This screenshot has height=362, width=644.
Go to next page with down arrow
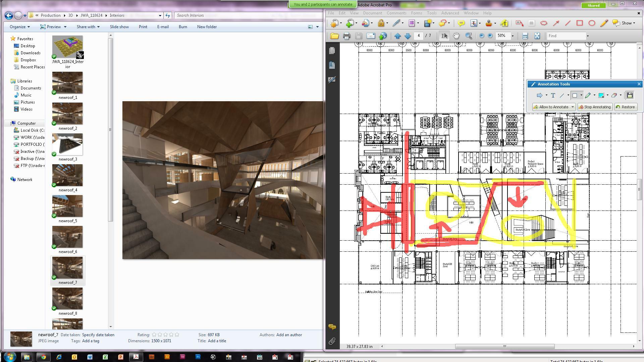pos(408,36)
